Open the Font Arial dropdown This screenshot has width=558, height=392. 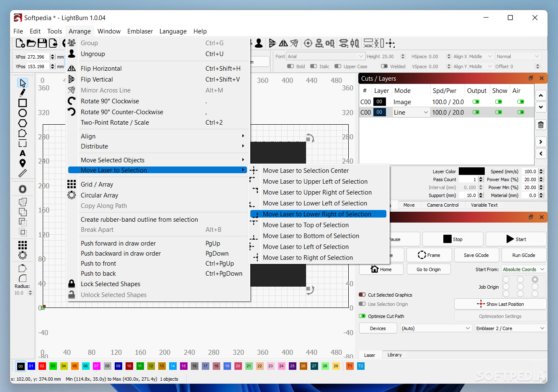[x=326, y=56]
